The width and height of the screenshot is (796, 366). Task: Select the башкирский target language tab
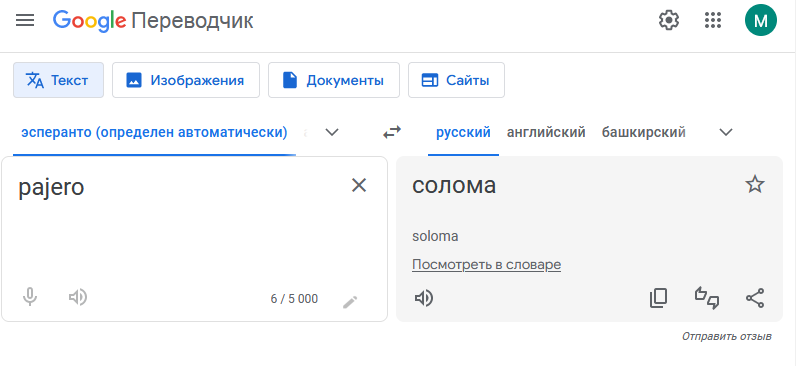[644, 132]
